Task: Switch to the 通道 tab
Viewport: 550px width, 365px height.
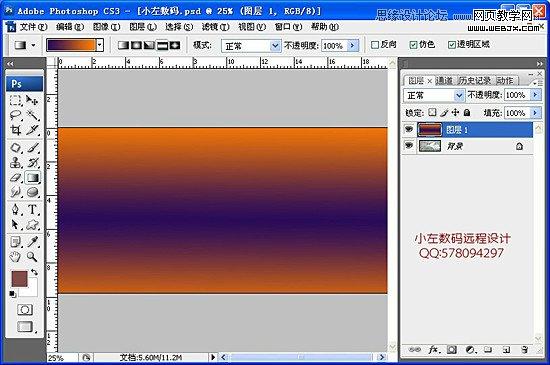Action: (x=444, y=81)
